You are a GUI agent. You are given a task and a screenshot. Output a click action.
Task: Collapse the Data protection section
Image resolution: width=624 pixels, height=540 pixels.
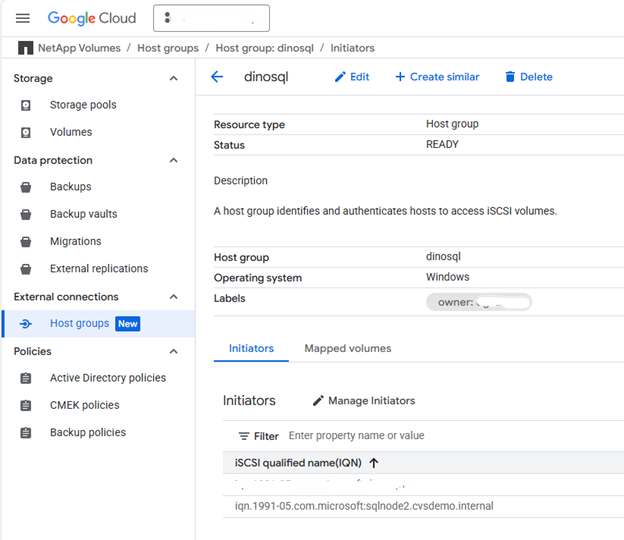pos(174,160)
